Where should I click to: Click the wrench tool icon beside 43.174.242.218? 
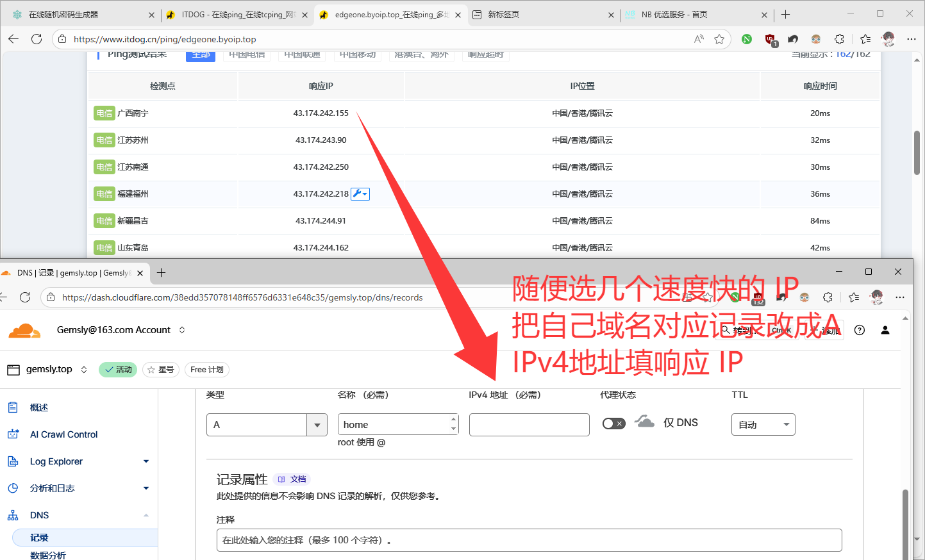pyautogui.click(x=360, y=194)
